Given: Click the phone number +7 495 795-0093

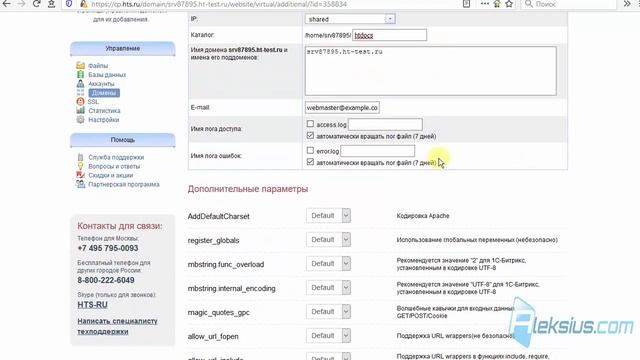Looking at the screenshot, I should tap(108, 248).
